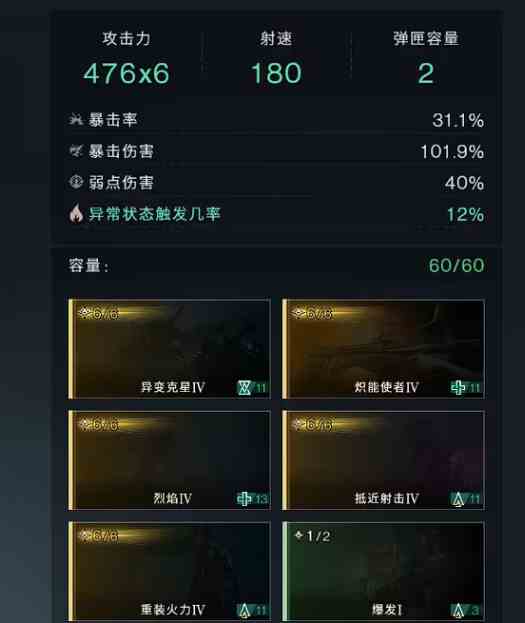Click the 射速 value 180
Image resolution: width=525 pixels, height=623 pixels.
[x=276, y=74]
